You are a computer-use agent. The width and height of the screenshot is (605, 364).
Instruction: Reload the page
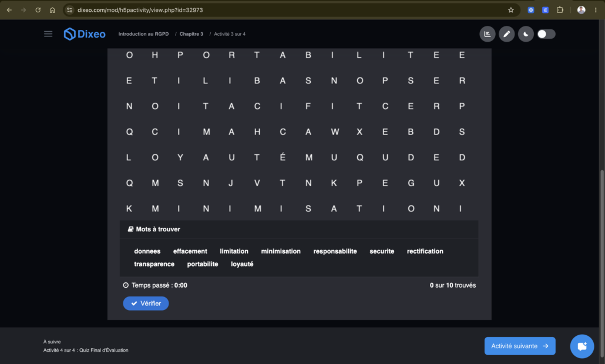tap(38, 10)
